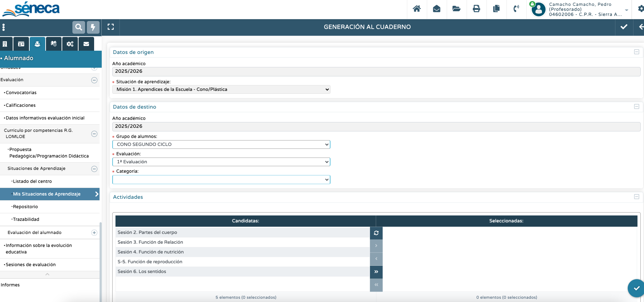
Task: Open the Categoría dropdown
Action: coord(221,180)
